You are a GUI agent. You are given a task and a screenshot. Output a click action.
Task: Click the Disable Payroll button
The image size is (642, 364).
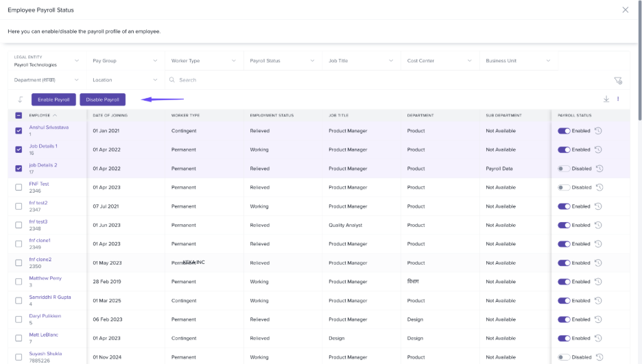(102, 99)
